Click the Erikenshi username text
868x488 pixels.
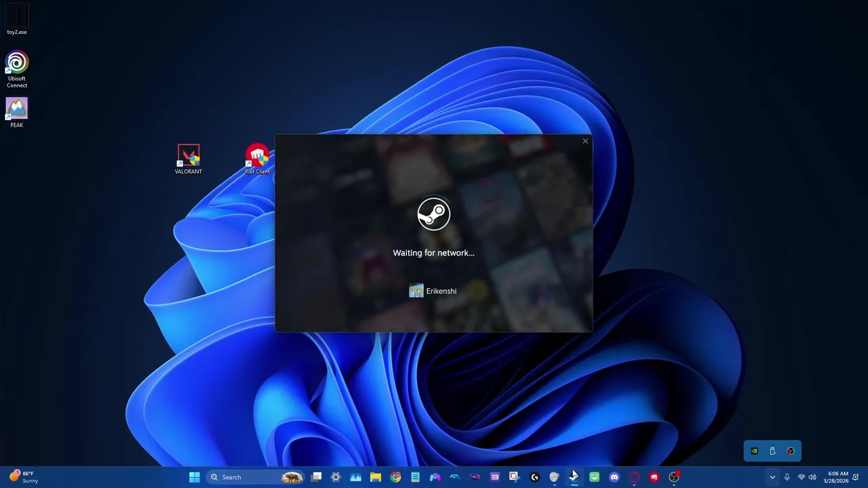click(441, 291)
